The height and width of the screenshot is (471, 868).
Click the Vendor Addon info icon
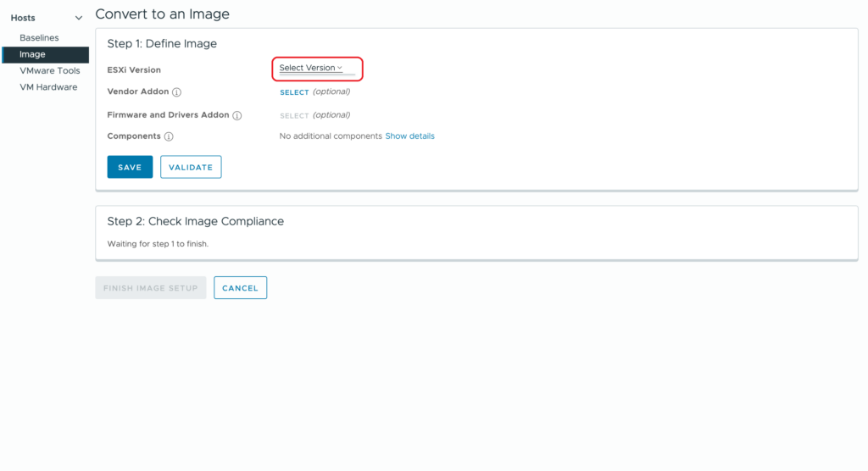click(176, 92)
